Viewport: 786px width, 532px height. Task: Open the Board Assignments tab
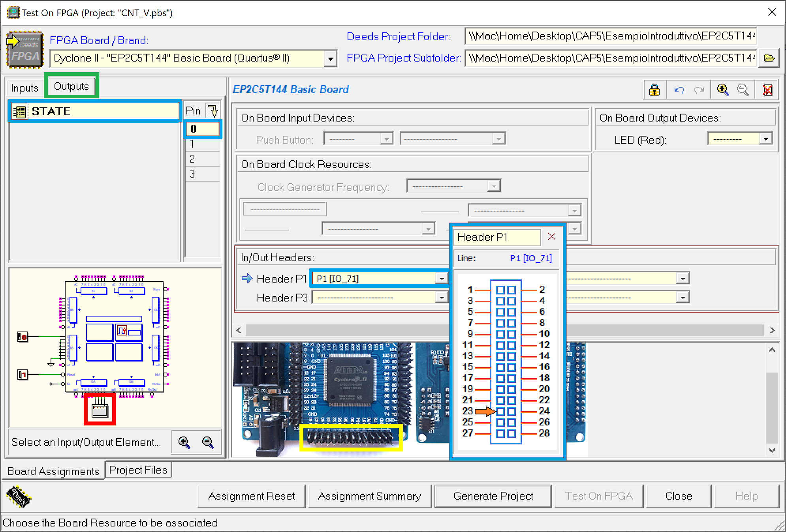[x=53, y=471]
